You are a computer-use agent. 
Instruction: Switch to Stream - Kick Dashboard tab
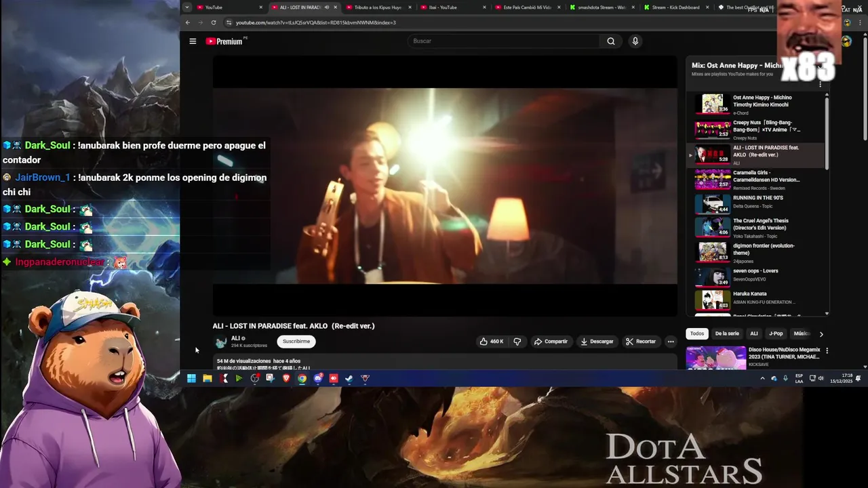676,7
